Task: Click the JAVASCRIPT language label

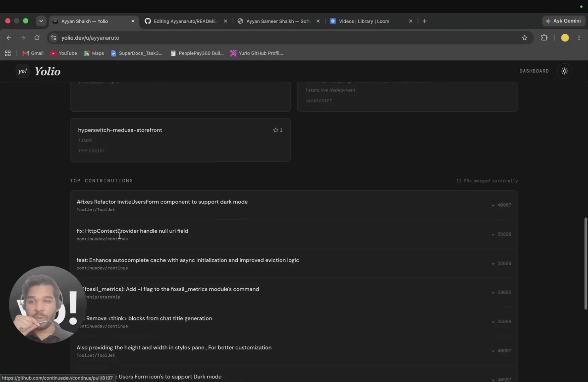Action: 319,101
